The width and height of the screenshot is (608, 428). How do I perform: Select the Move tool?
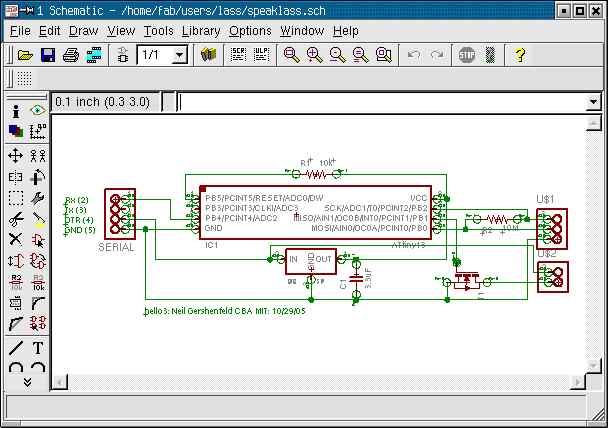click(16, 155)
